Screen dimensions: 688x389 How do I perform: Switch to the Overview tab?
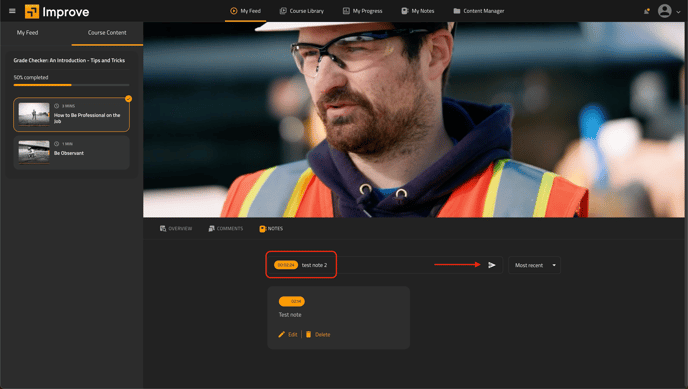tap(176, 228)
